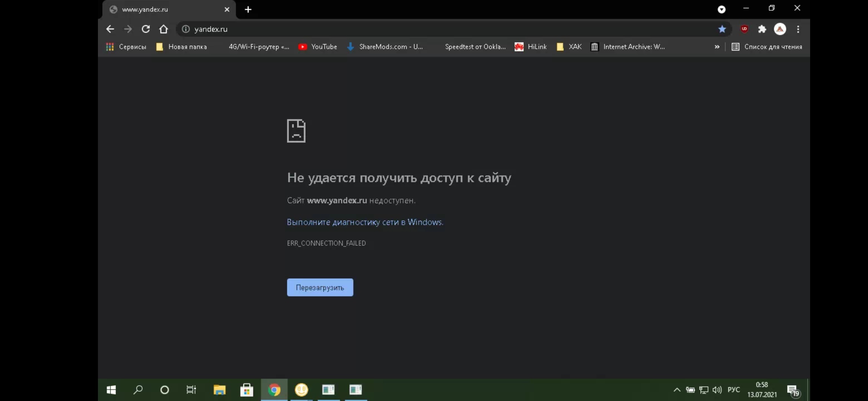Open the YouTube bookmark
This screenshot has height=401, width=868.
pos(318,47)
